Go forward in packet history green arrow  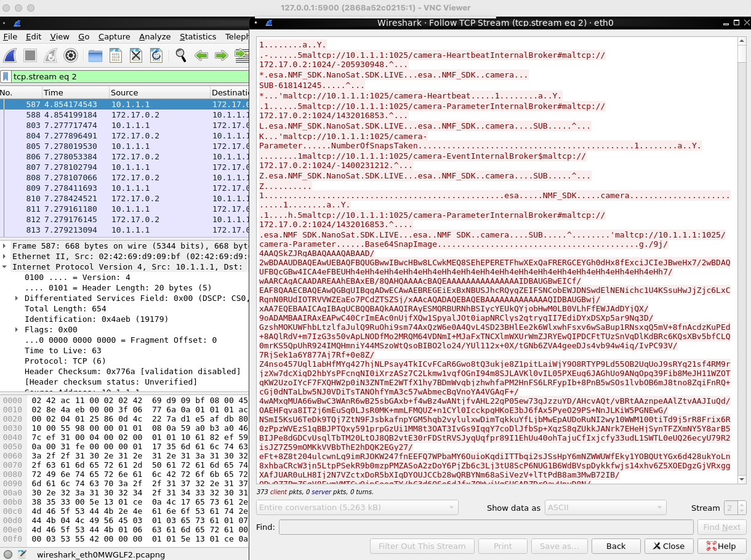[222, 56]
